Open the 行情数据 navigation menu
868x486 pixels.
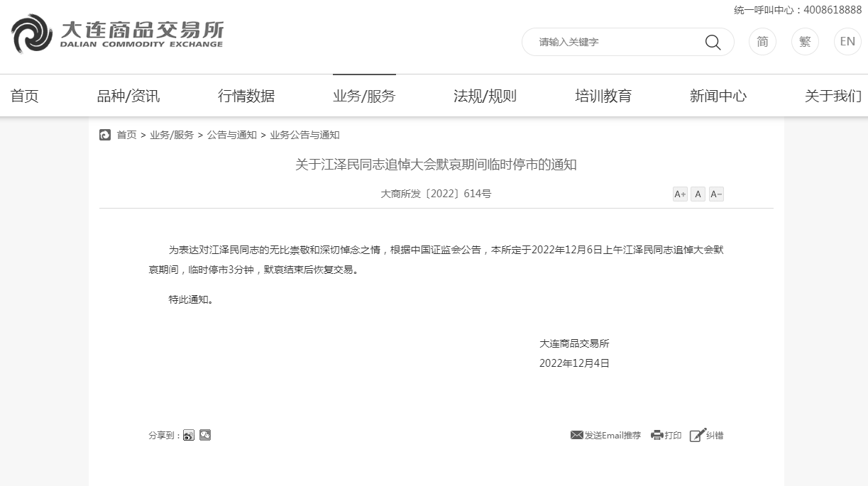(x=246, y=96)
